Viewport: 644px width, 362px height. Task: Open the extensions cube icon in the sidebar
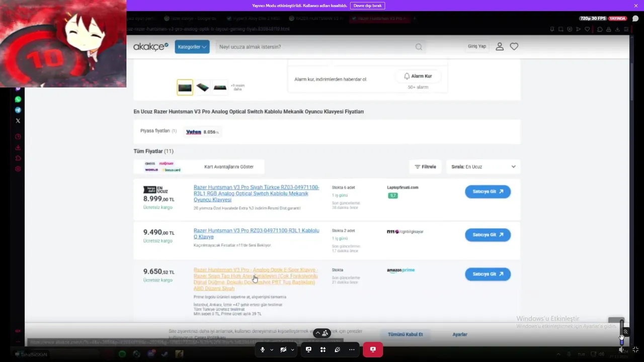pos(18,158)
